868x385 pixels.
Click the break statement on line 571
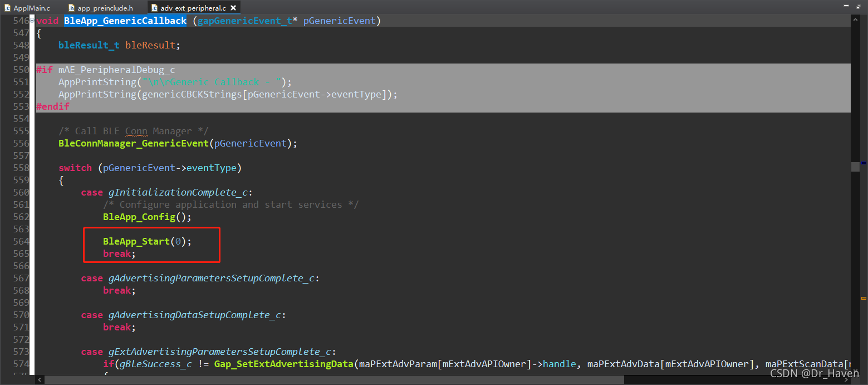click(x=119, y=327)
